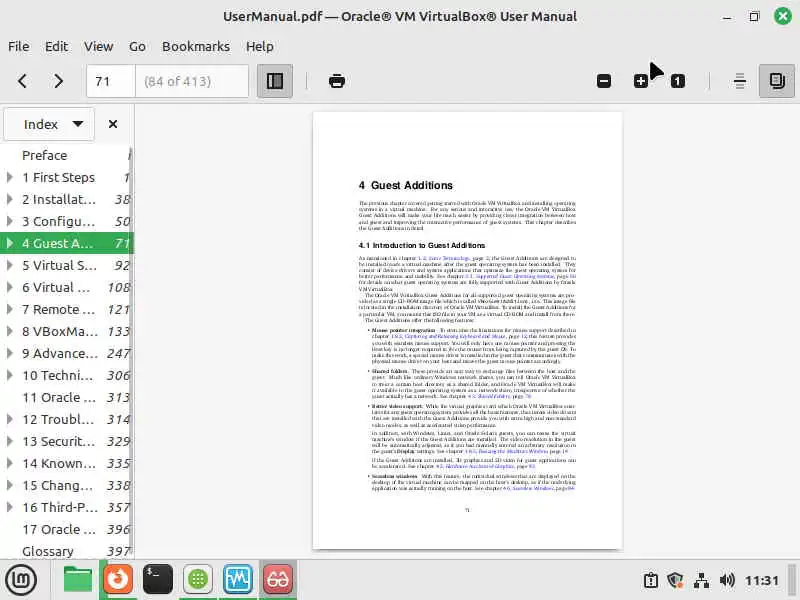
Task: Open the Index sidebar dropdown
Action: pos(49,124)
